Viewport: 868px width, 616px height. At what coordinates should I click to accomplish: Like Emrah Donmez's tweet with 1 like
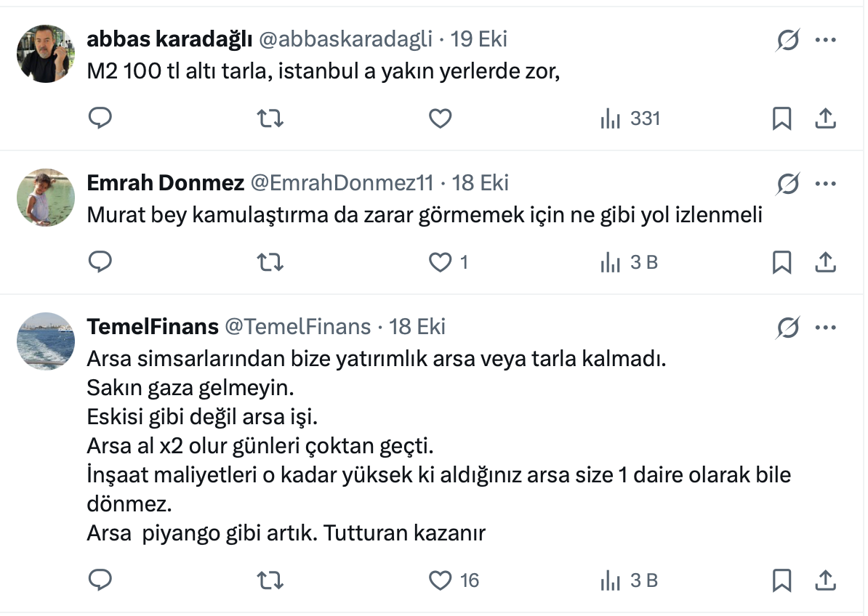pos(441,262)
